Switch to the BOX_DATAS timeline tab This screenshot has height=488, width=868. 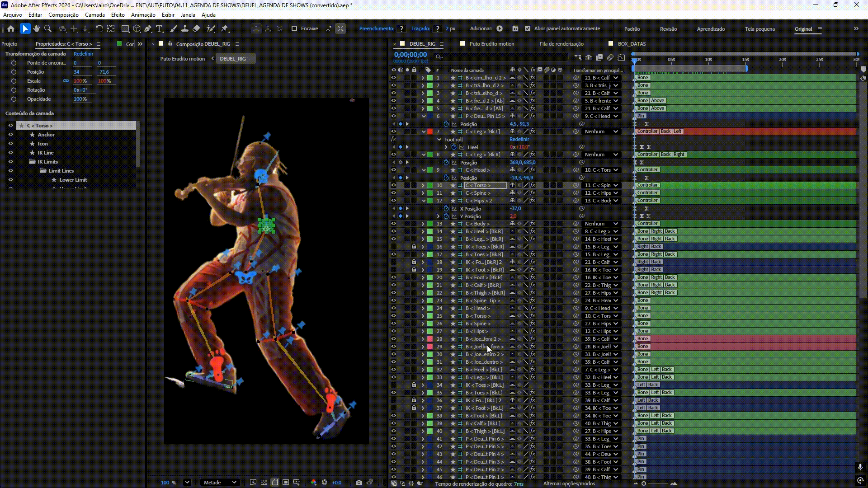pyautogui.click(x=632, y=44)
